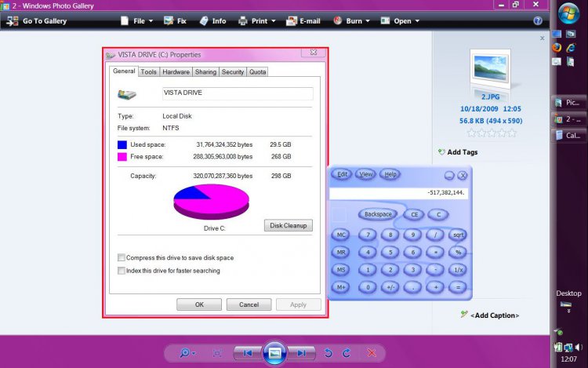Open the calculator Help menu
Screen dimensions: 588x368
click(390, 174)
